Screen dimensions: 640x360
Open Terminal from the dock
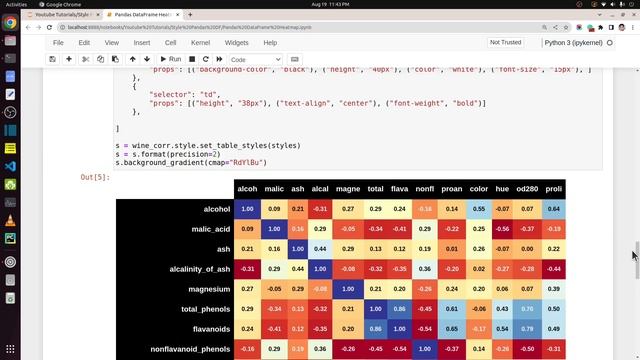(x=10, y=58)
